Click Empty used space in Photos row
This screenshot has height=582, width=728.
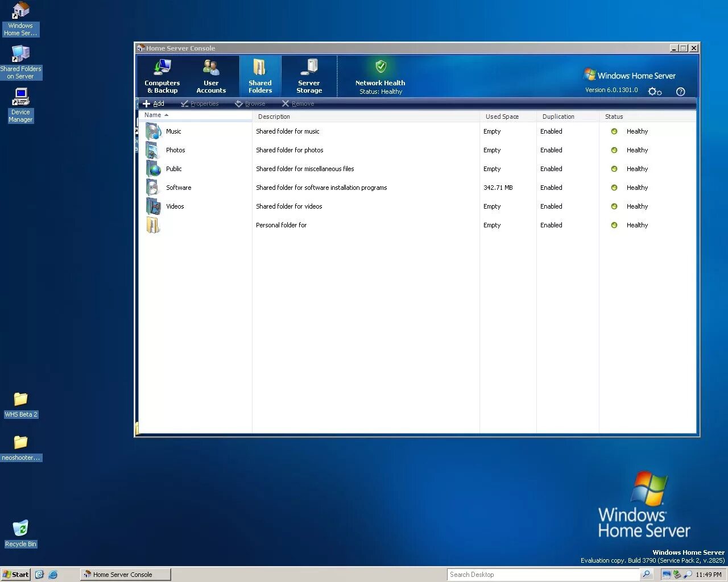pyautogui.click(x=492, y=150)
